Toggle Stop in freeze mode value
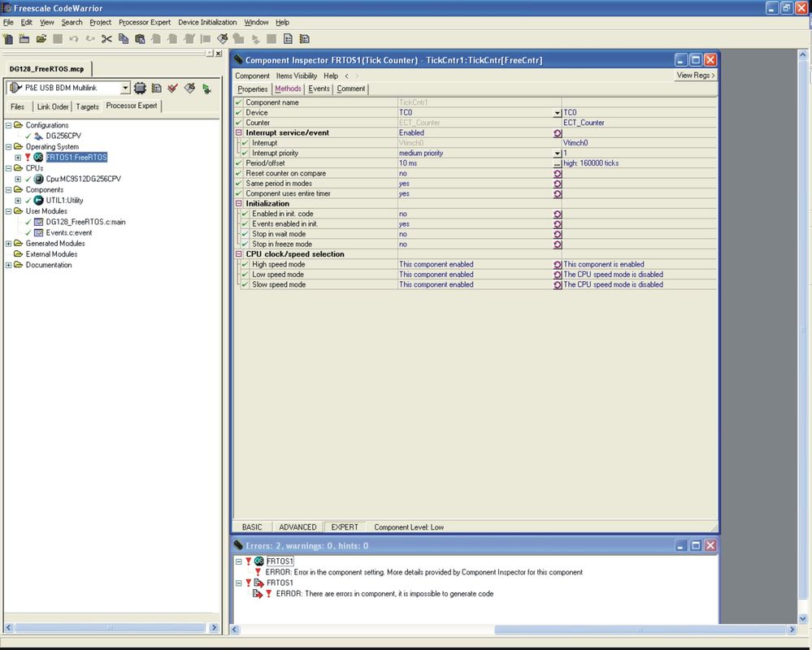The image size is (812, 650). tap(558, 245)
